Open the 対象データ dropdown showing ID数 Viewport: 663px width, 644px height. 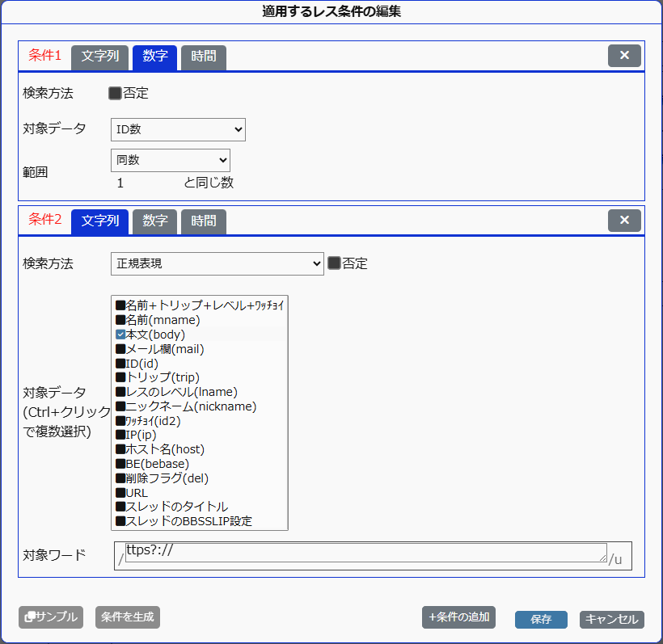(178, 129)
